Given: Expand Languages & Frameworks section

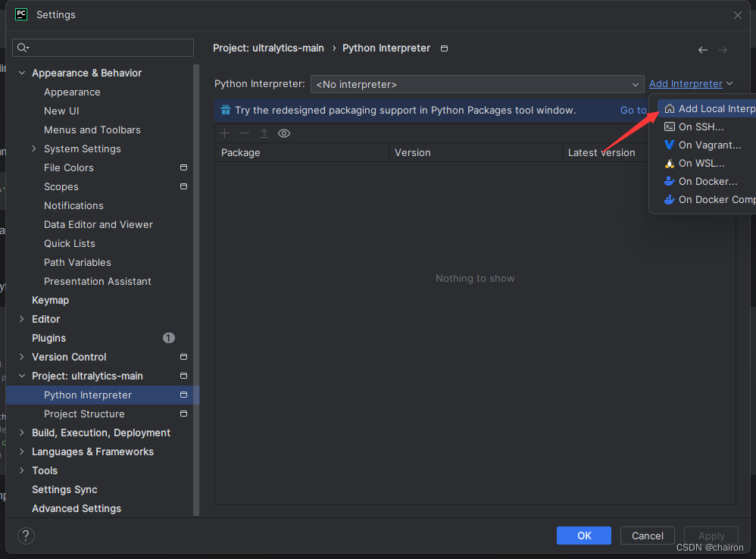Looking at the screenshot, I should point(22,451).
